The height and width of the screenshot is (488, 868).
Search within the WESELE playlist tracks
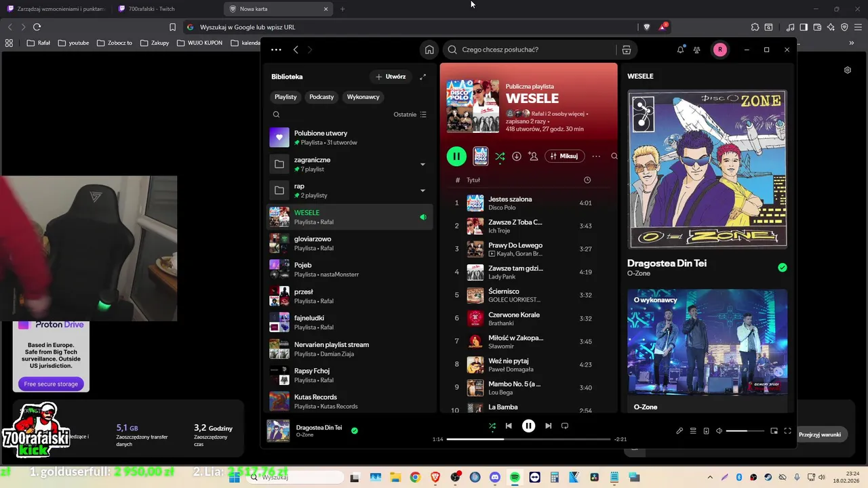tap(614, 156)
